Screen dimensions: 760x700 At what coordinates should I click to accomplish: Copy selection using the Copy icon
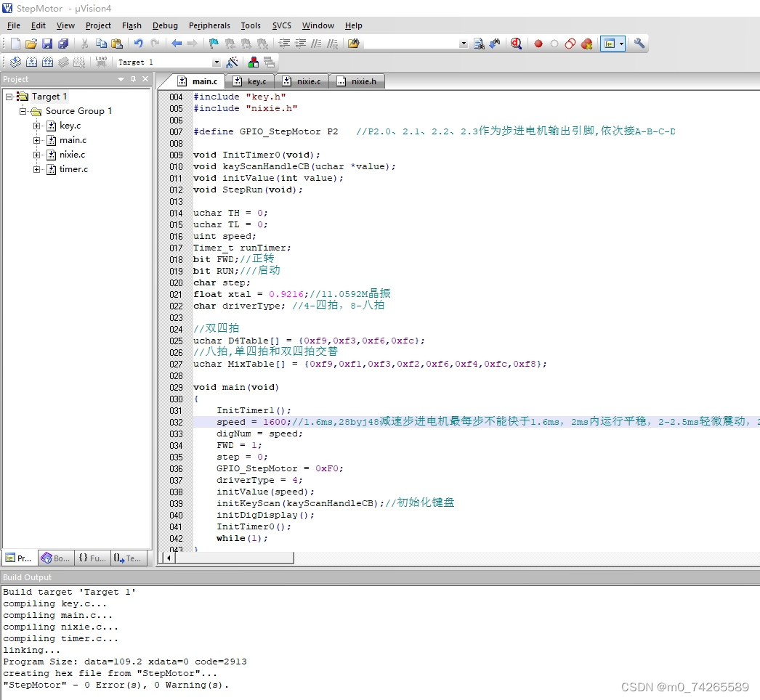tap(101, 44)
